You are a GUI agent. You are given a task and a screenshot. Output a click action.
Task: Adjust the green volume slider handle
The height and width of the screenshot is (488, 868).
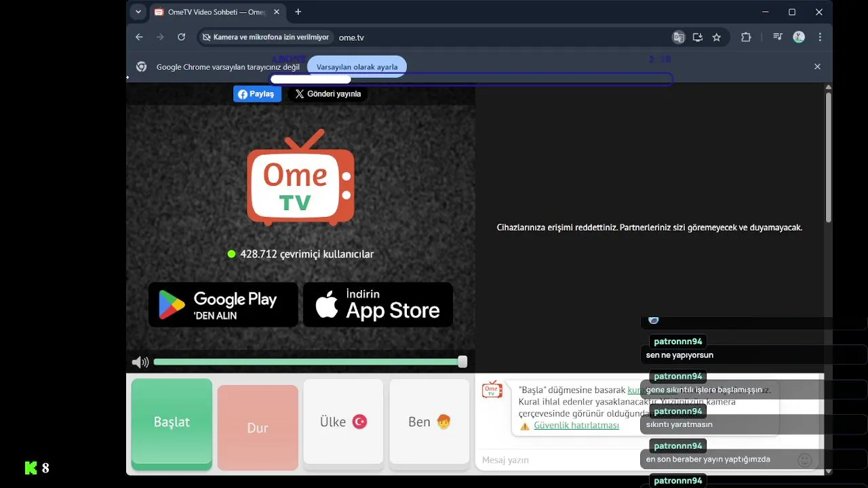462,362
